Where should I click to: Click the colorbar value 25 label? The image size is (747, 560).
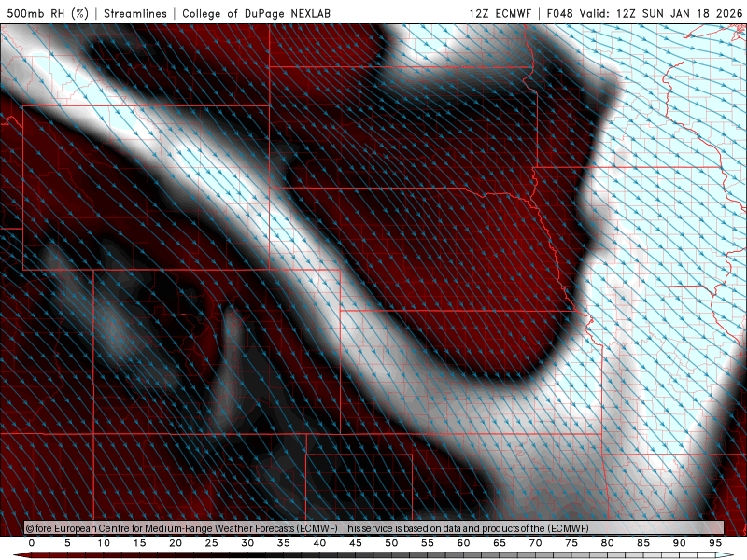[x=212, y=543]
